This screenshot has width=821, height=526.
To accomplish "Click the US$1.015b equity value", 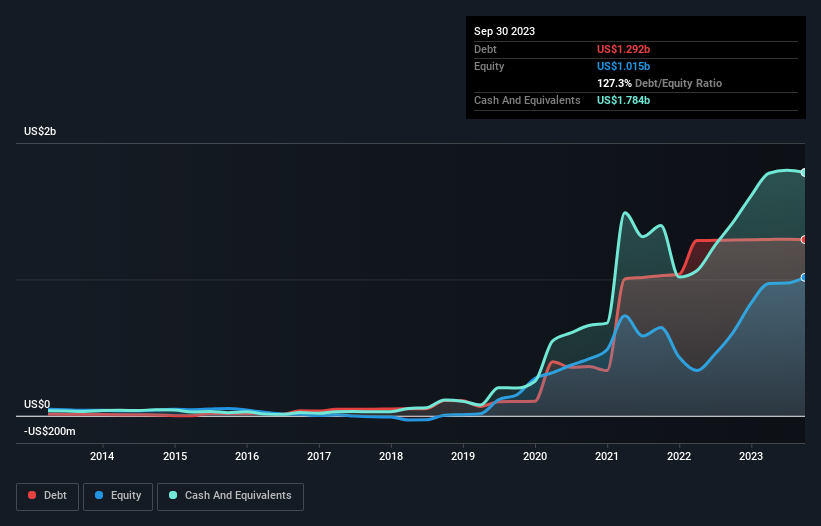I will coord(623,66).
